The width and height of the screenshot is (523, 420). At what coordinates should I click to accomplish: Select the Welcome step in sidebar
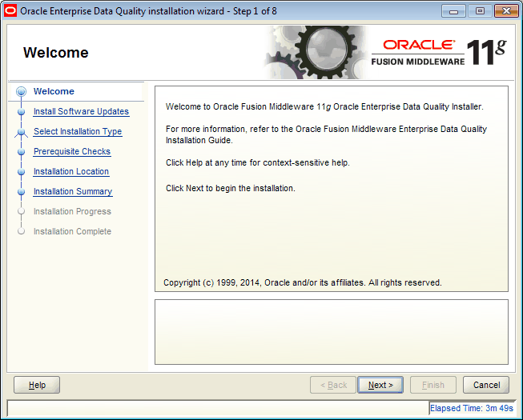[x=54, y=91]
